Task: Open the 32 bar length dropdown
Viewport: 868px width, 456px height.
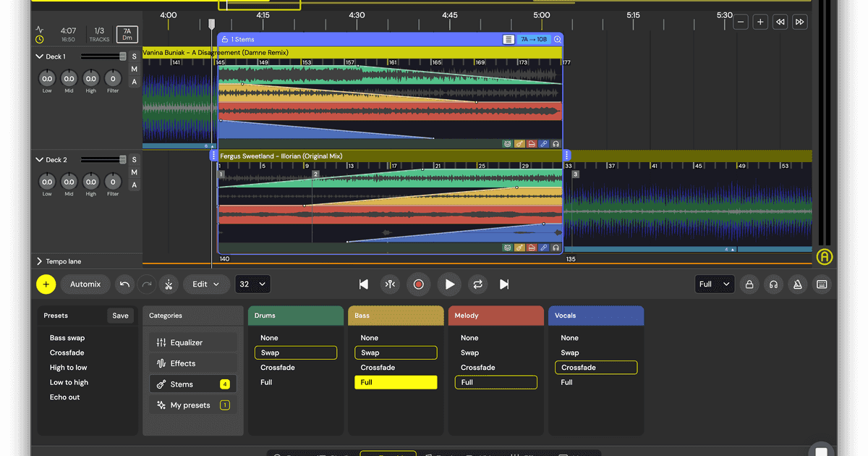Action: [252, 284]
